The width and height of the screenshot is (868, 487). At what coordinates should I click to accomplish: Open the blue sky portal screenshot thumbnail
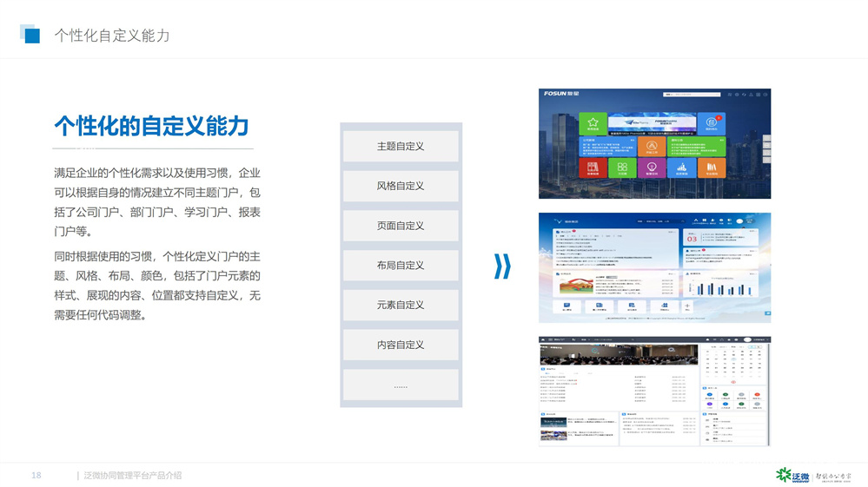(x=654, y=267)
